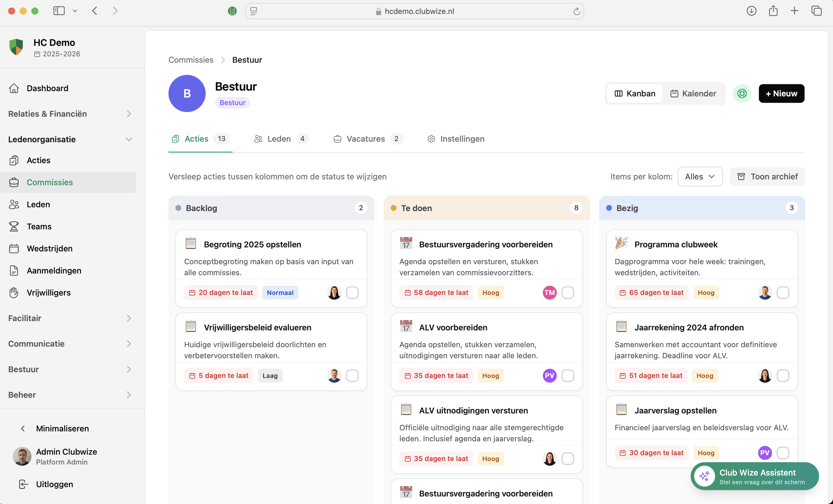This screenshot has height=504, width=833.
Task: Open Wedstrijden from the sidebar
Action: 14,248
